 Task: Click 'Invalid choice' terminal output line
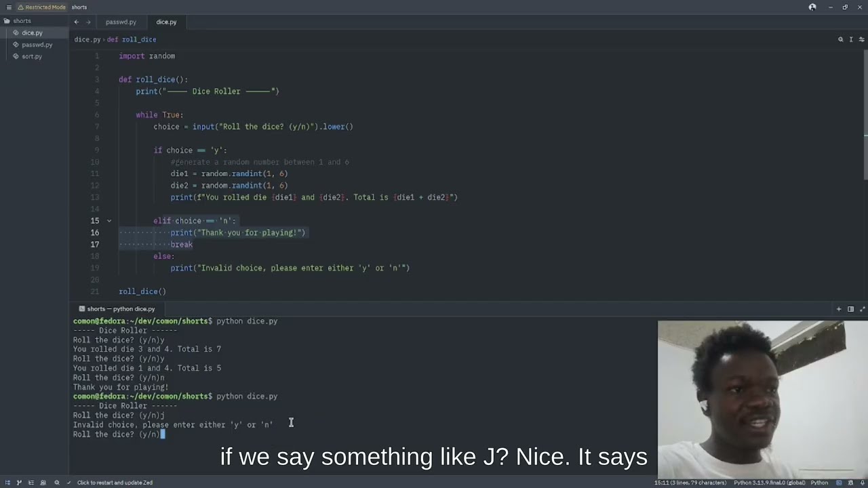click(x=173, y=425)
